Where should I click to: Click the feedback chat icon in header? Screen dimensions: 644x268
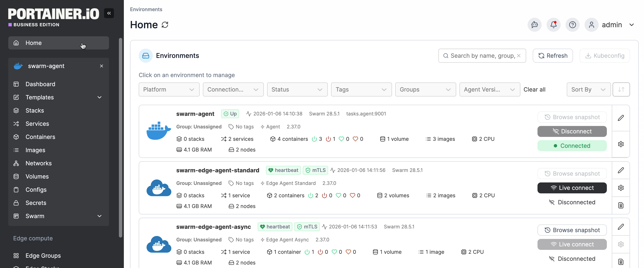tap(534, 25)
